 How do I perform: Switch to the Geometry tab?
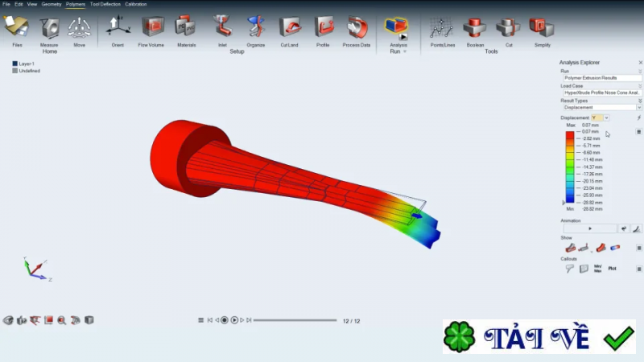52,4
